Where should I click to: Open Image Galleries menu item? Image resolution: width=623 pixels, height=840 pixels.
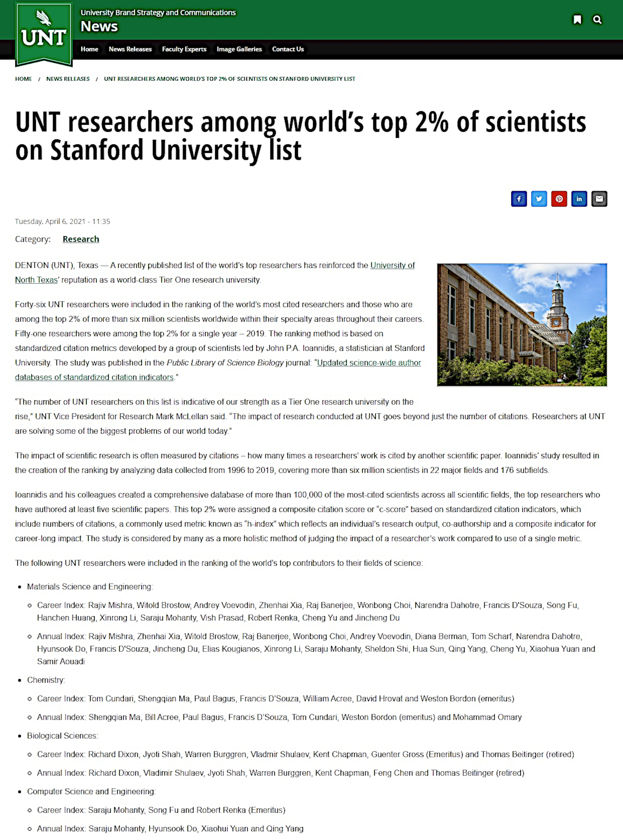click(x=239, y=49)
